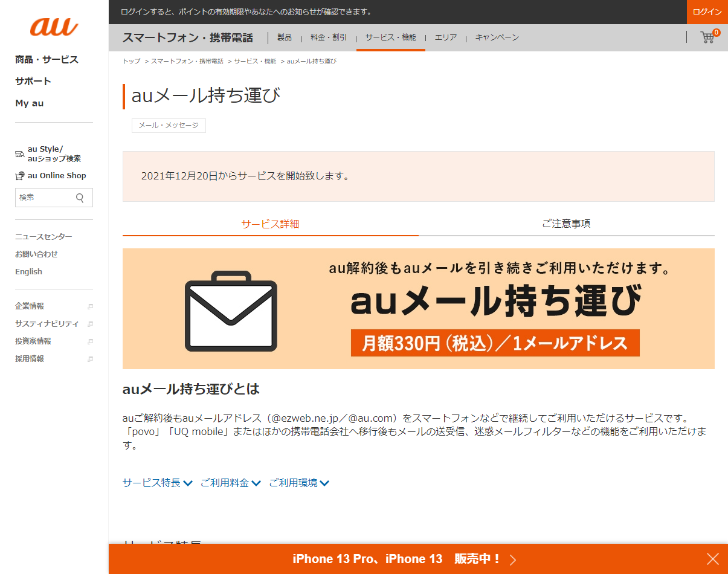
Task: Click iPhone 13 Pro 販売中 banner text
Action: pyautogui.click(x=396, y=559)
